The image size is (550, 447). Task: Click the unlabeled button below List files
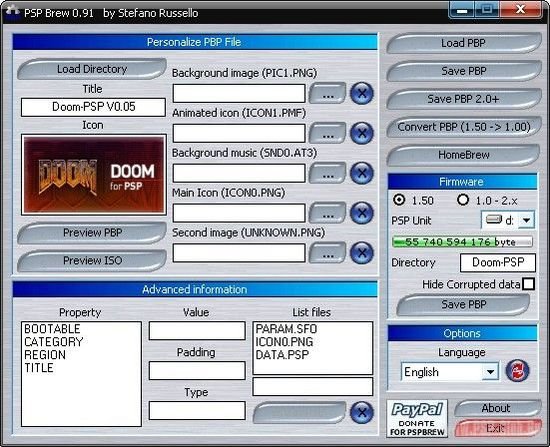[x=299, y=412]
